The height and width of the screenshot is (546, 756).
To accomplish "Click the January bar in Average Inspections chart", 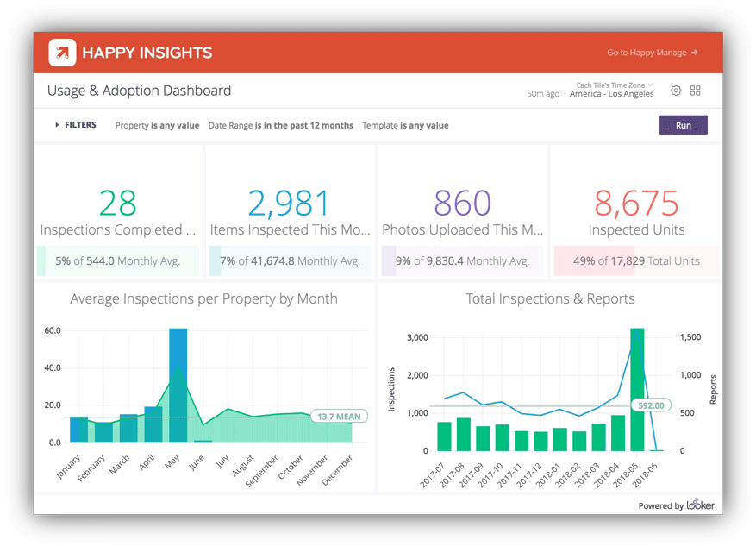I will [x=78, y=430].
